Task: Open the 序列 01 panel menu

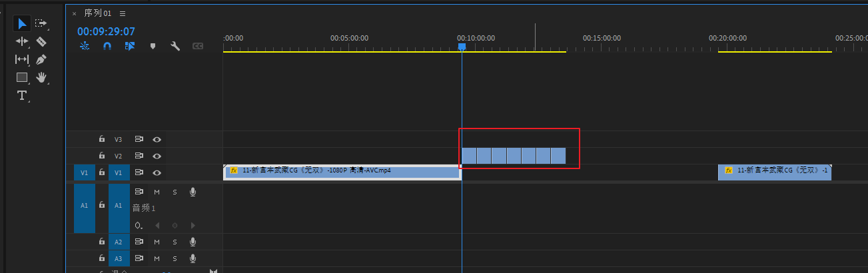Action: point(122,13)
